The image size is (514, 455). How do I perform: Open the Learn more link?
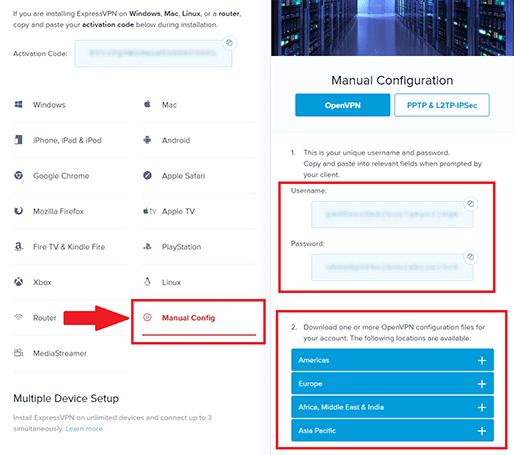click(x=84, y=429)
